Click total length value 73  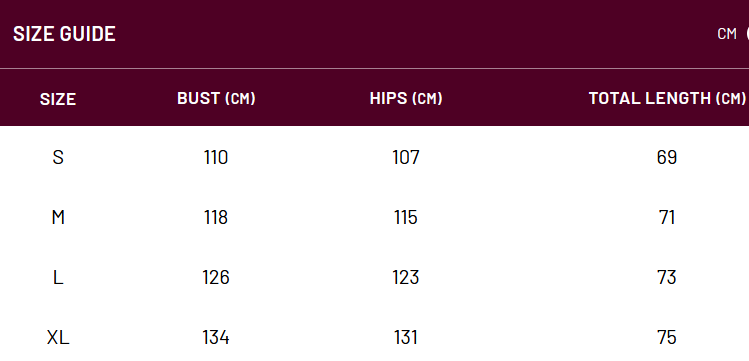[667, 277]
